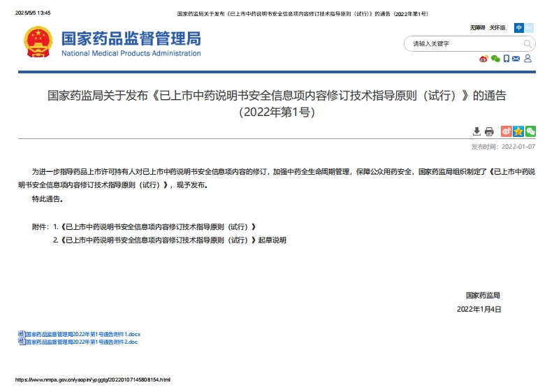This screenshot has width=554, height=392.
Task: Click the download icon above publish date
Action: (476, 131)
